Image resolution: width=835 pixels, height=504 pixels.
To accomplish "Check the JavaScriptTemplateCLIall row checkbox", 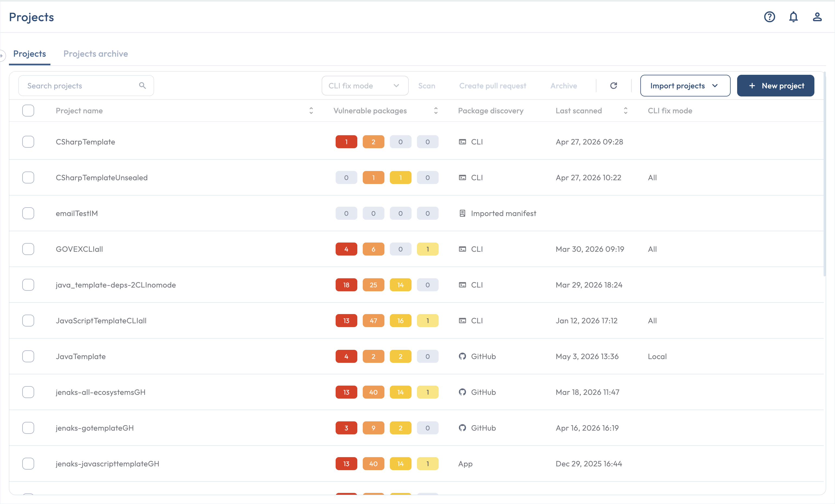I will [28, 321].
